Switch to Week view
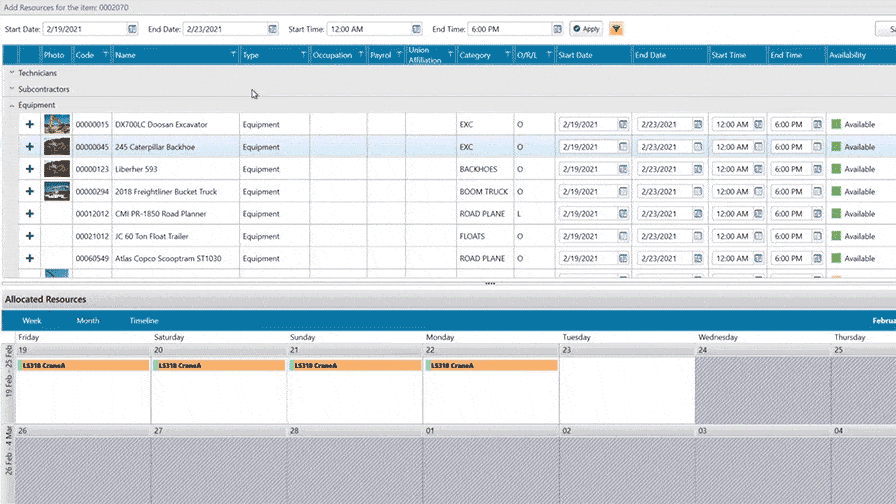896x504 pixels. click(x=31, y=321)
